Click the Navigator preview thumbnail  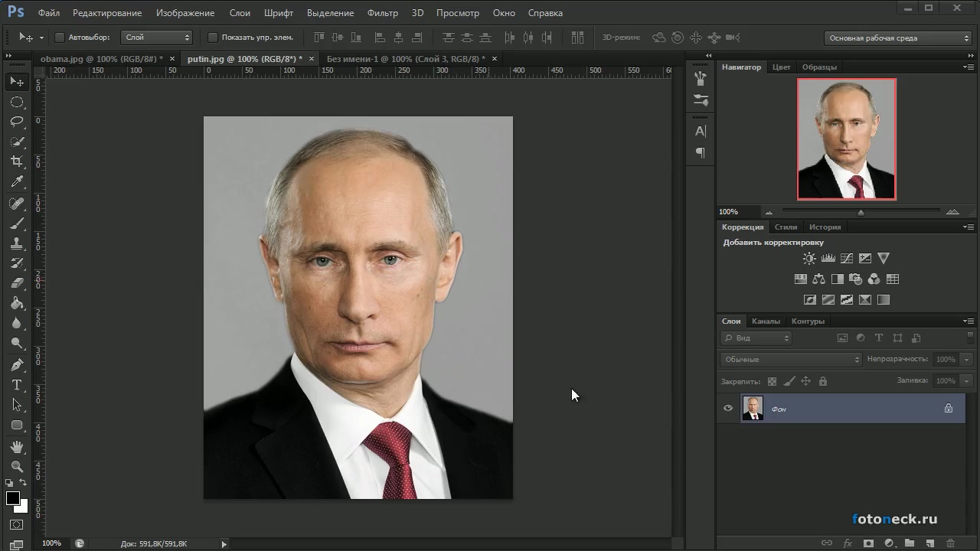tap(846, 139)
